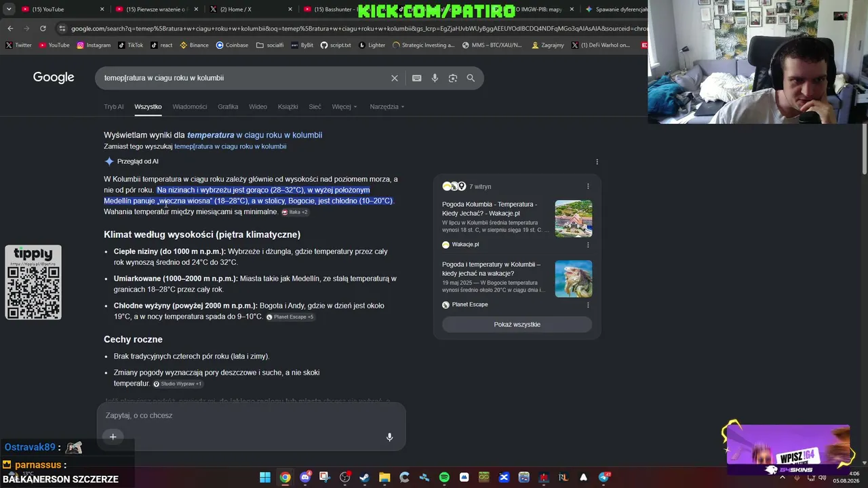Show hidden system tray icons
Screen dimensions: 868x488
point(782,477)
